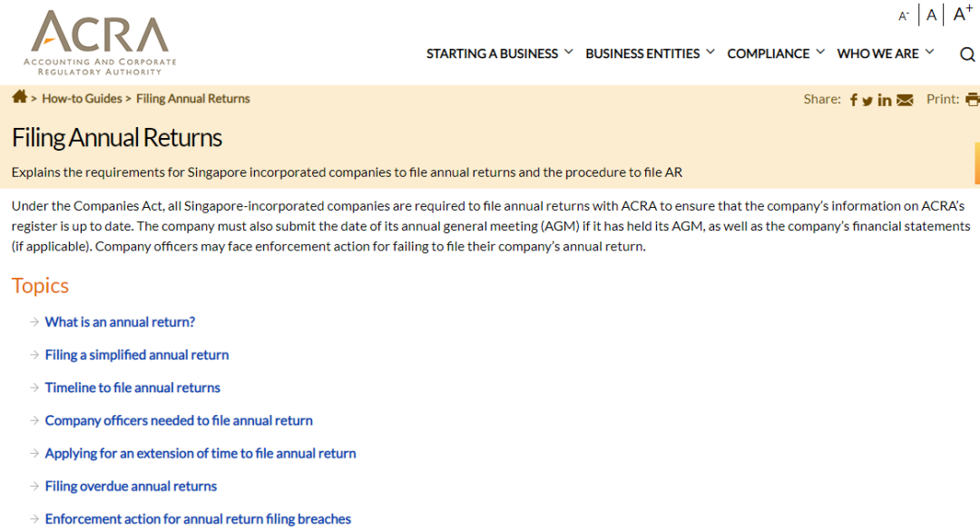
Task: Reset font size with the middle A
Action: click(931, 15)
